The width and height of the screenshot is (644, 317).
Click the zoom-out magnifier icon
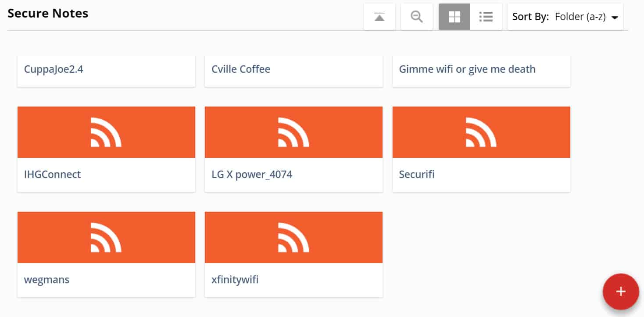417,17
